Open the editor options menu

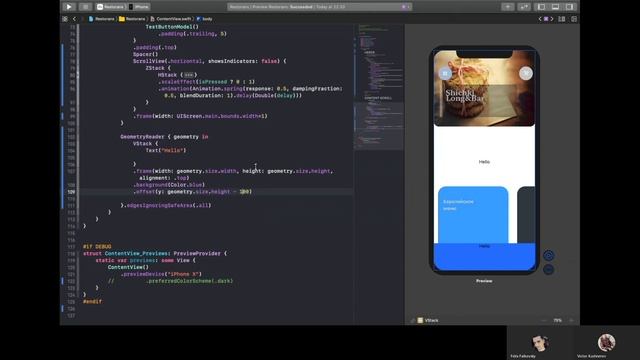coord(562,19)
